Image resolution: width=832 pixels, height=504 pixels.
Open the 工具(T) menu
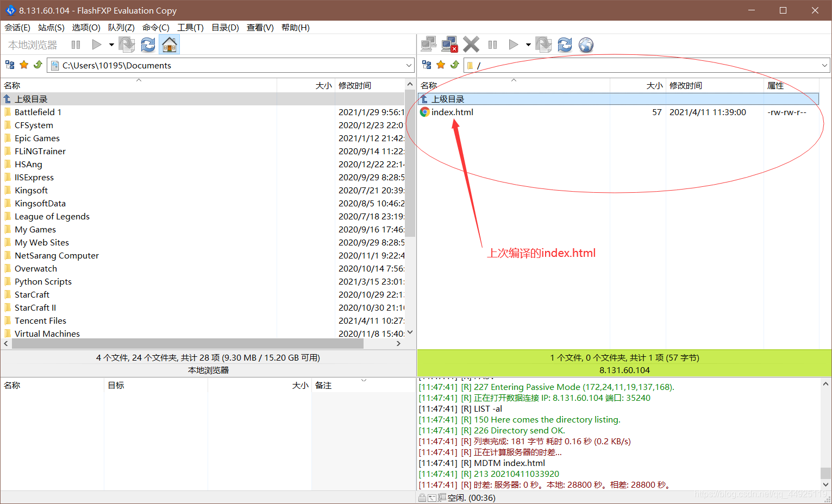pyautogui.click(x=190, y=28)
